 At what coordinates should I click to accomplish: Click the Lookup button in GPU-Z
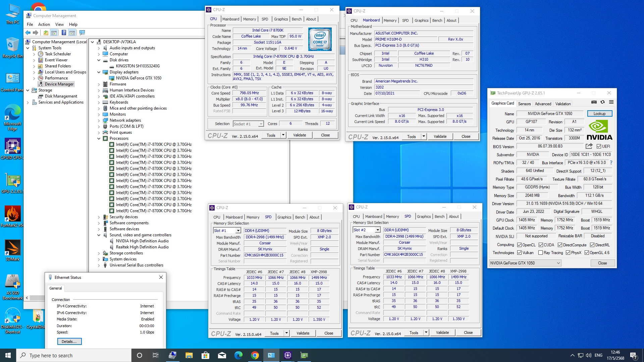pos(599,114)
